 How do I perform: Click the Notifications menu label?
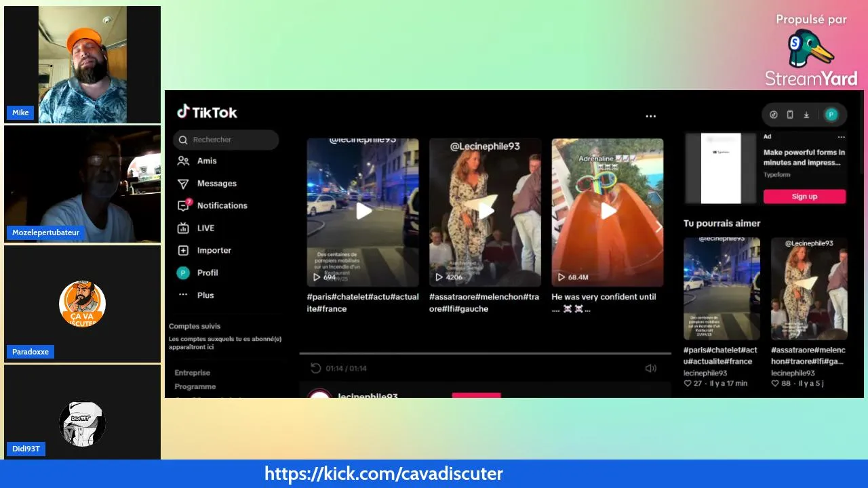(x=222, y=205)
